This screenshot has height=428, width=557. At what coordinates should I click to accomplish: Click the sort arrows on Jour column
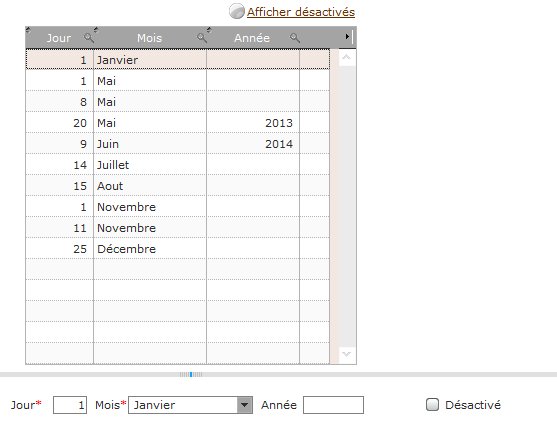click(x=28, y=30)
